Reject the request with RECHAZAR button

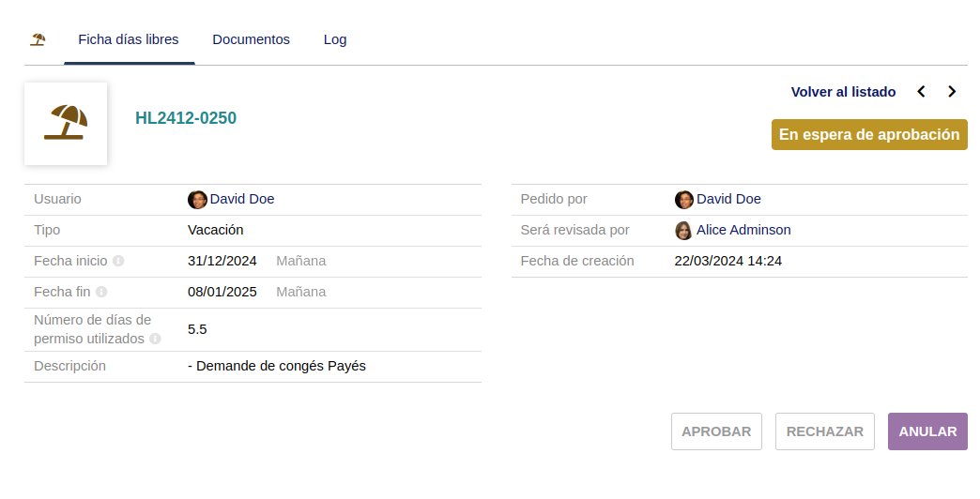[825, 431]
